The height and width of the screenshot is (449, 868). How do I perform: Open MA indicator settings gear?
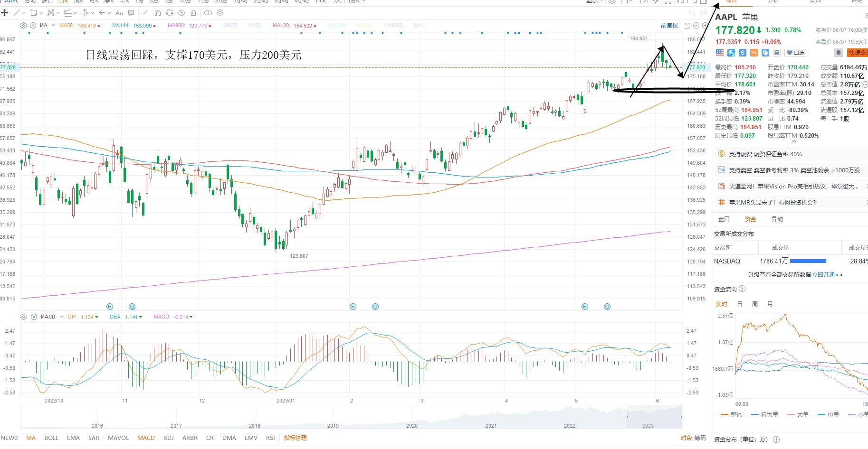coord(24,25)
